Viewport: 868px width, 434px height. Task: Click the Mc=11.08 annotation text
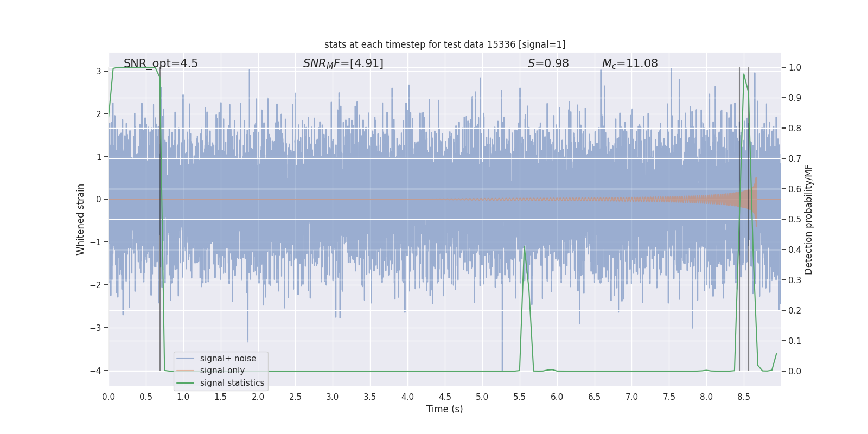[x=630, y=63]
